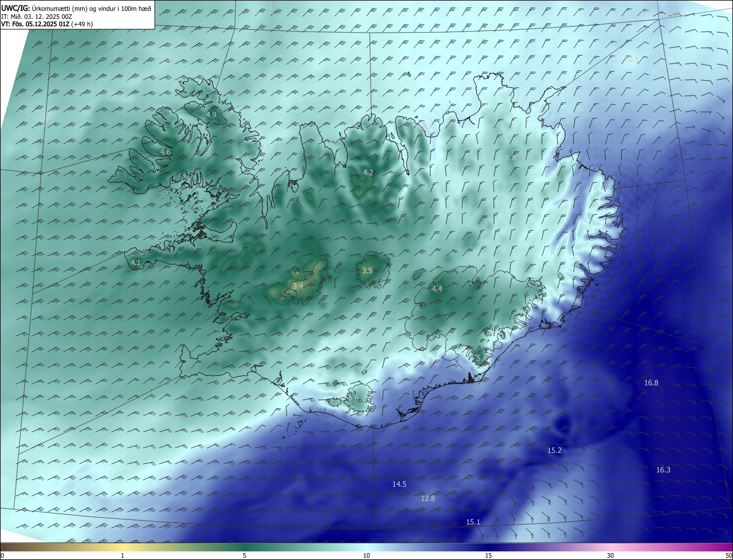Click the 4.1 value on Snæfellsnes peninsula
Viewport: 733px width, 560px height.
pyautogui.click(x=136, y=263)
